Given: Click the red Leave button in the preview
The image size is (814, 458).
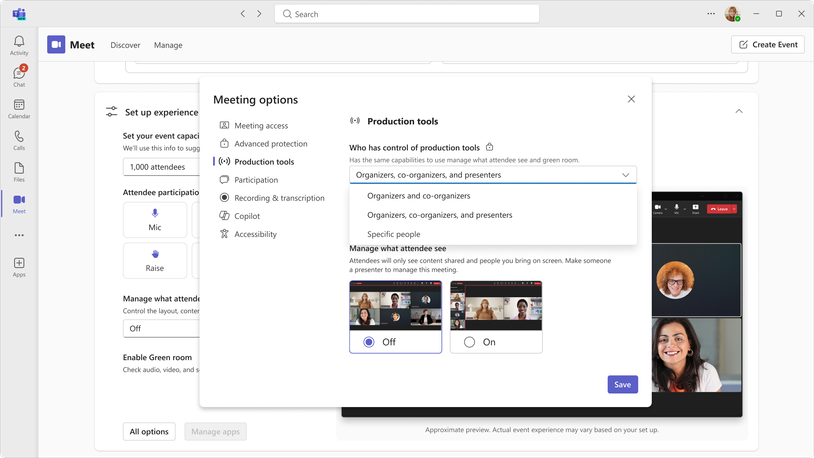Looking at the screenshot, I should click(719, 209).
